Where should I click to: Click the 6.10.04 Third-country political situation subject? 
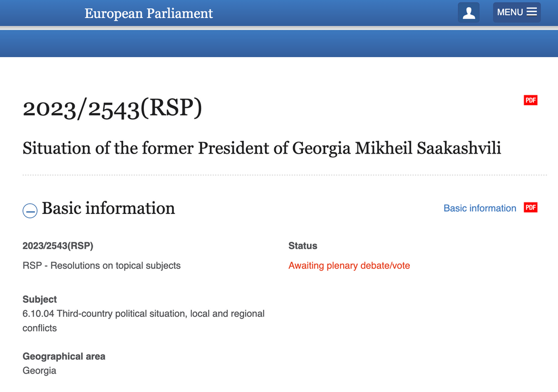tap(143, 314)
